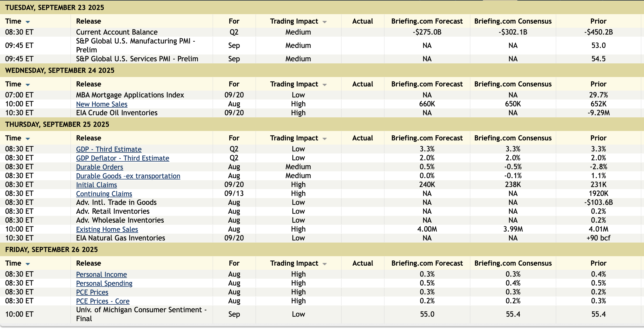Click Tuesday's Time sort arrow
This screenshot has width=644, height=329.
click(28, 22)
